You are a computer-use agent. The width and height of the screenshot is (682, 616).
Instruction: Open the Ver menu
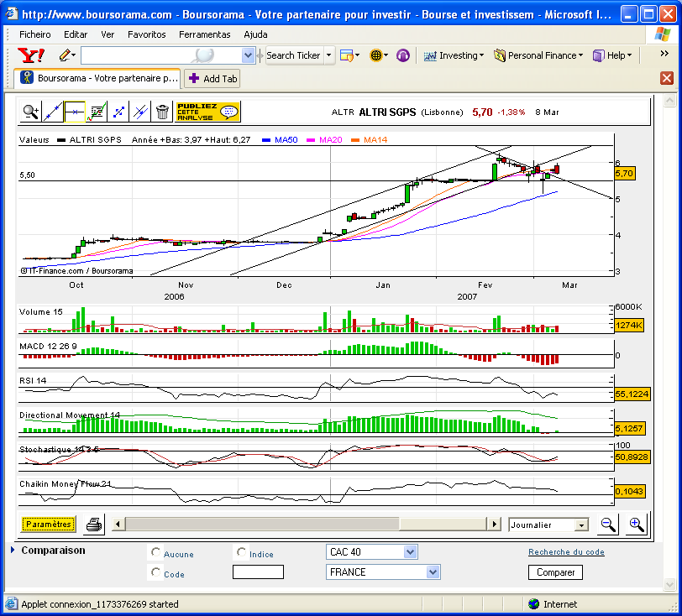108,34
